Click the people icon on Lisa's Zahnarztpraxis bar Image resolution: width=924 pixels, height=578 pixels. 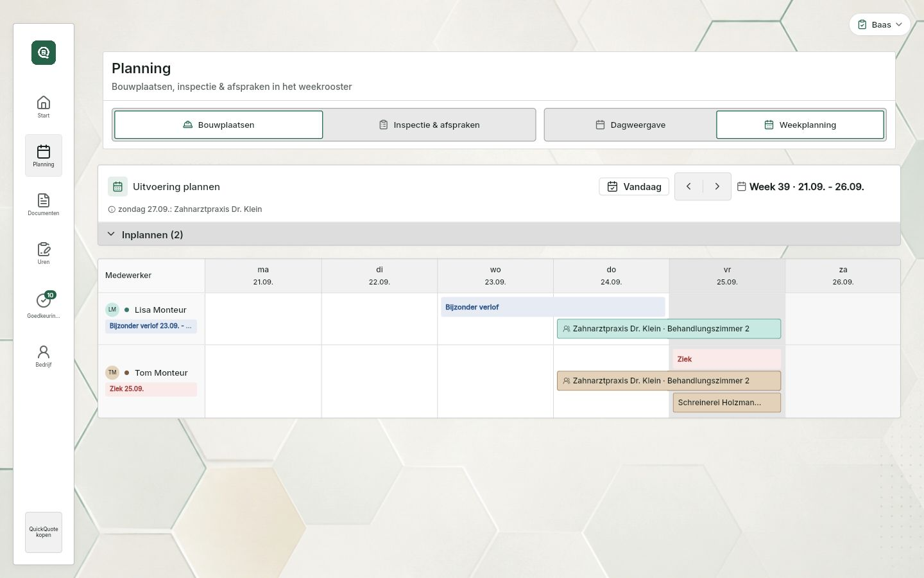(x=567, y=329)
